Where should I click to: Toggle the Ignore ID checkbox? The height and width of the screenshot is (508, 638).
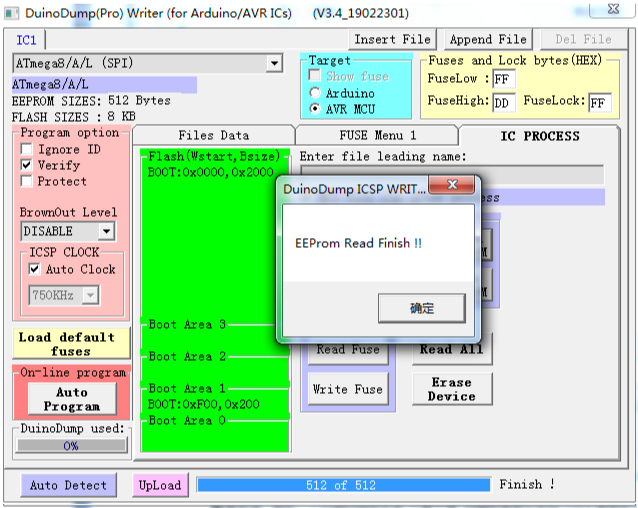click(26, 149)
